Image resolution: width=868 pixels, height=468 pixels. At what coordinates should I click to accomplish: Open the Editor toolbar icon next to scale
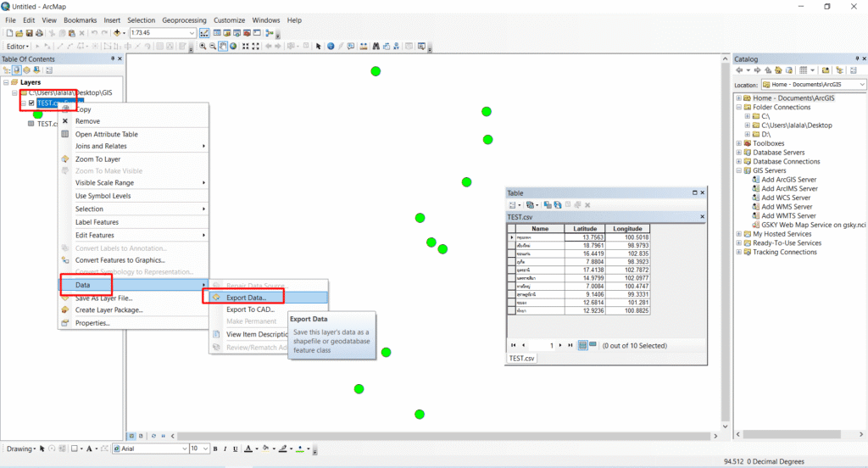point(204,33)
